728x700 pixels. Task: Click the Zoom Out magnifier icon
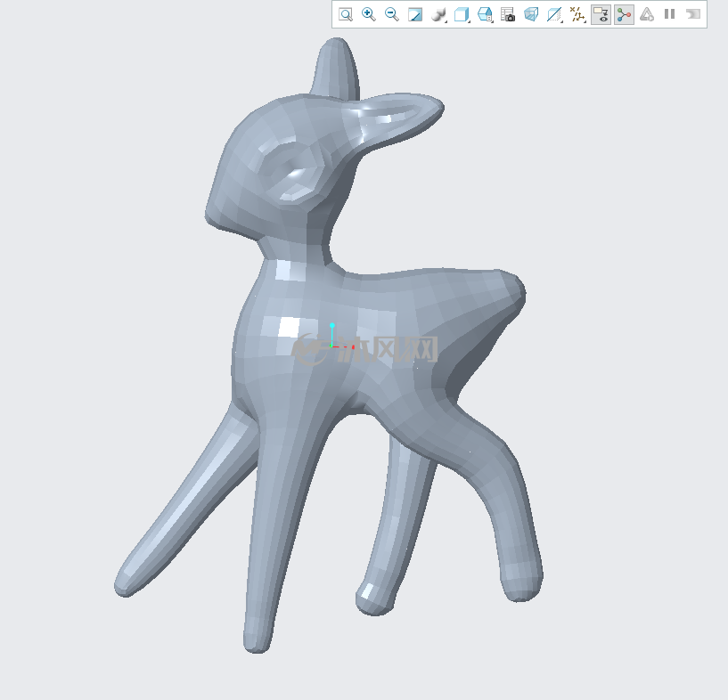[392, 14]
